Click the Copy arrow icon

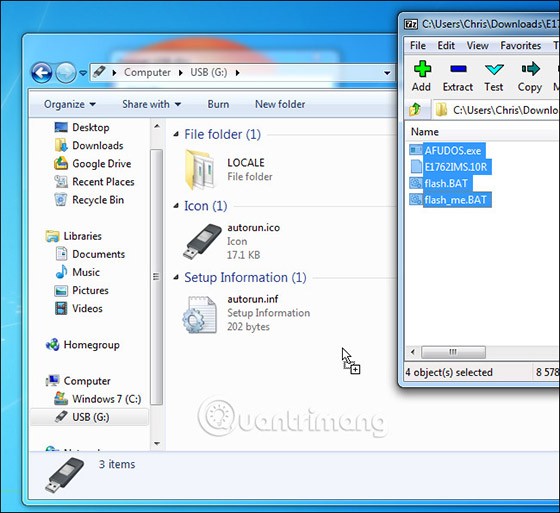[x=530, y=69]
